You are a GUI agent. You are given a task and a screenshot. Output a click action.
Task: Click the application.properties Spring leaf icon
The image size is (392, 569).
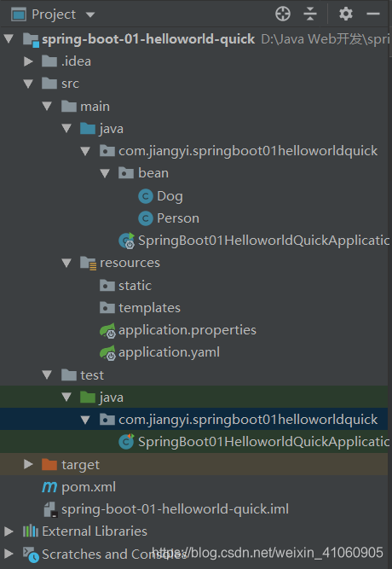click(107, 331)
